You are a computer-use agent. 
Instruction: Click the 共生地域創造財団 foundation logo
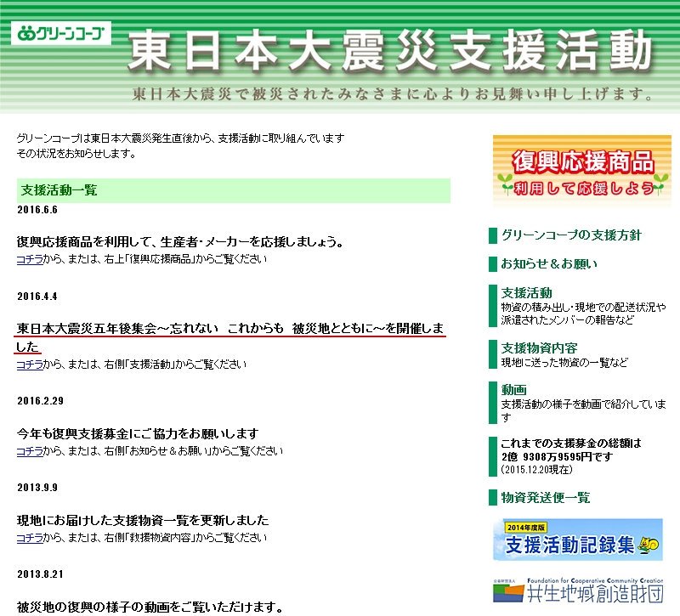tap(578, 591)
